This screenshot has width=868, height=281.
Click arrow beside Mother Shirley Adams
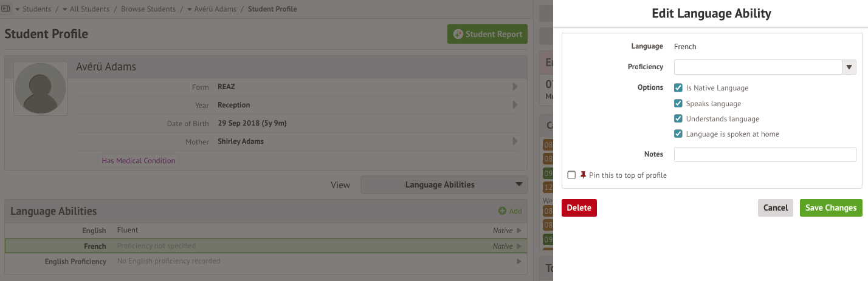coord(515,141)
